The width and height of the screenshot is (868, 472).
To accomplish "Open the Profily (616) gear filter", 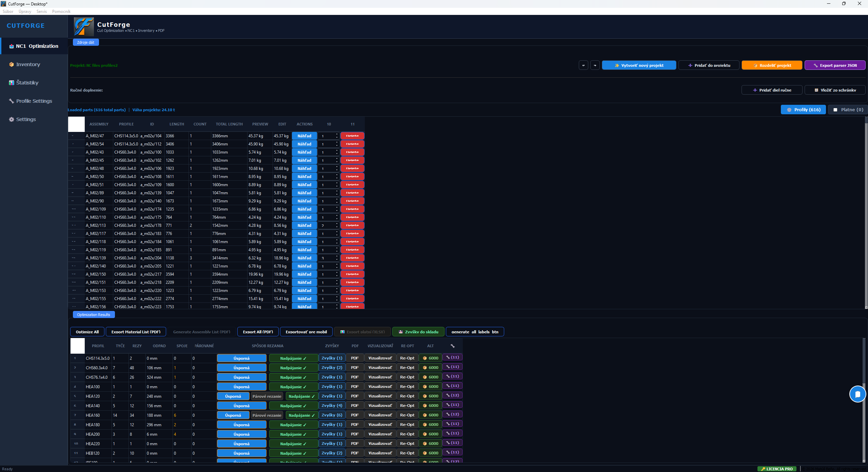I will click(803, 110).
